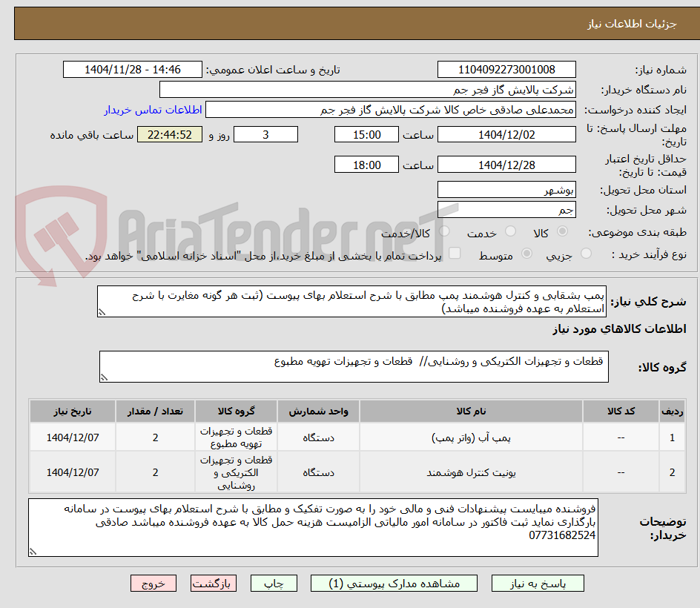Click section heading 'اطلاعات کالاهای مورد نیاز'

point(619,329)
